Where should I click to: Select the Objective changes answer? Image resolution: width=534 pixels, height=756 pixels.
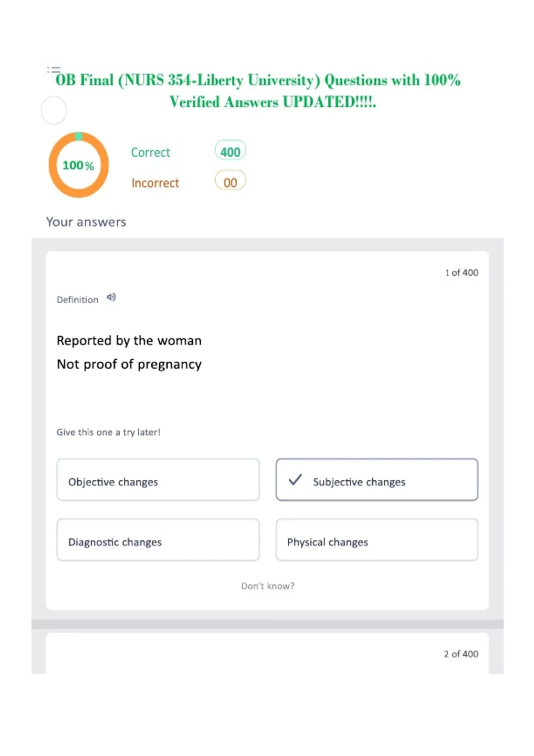point(158,480)
